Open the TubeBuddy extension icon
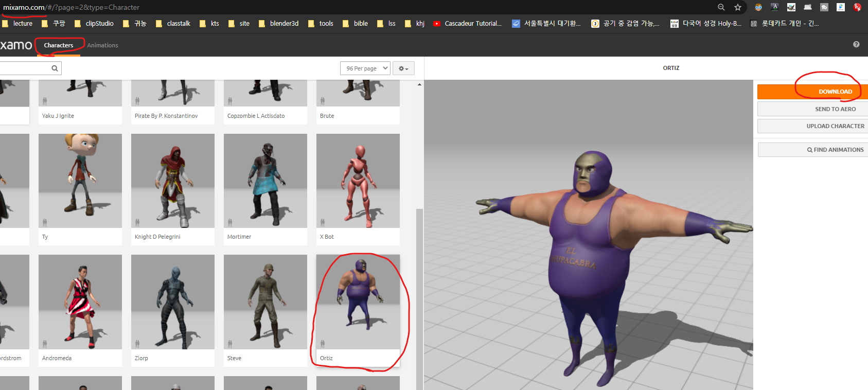 [x=824, y=7]
